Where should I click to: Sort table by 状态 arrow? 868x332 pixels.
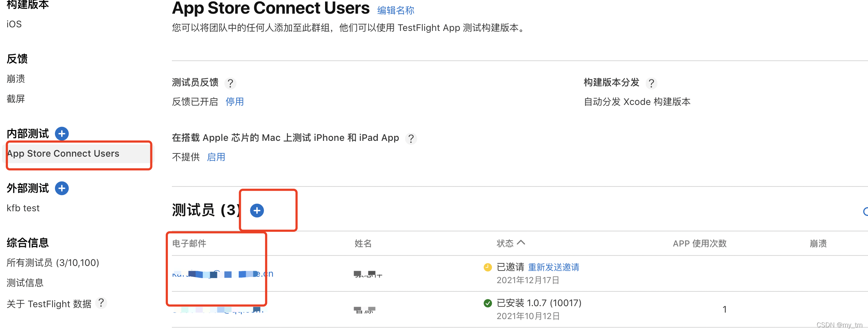coord(521,243)
